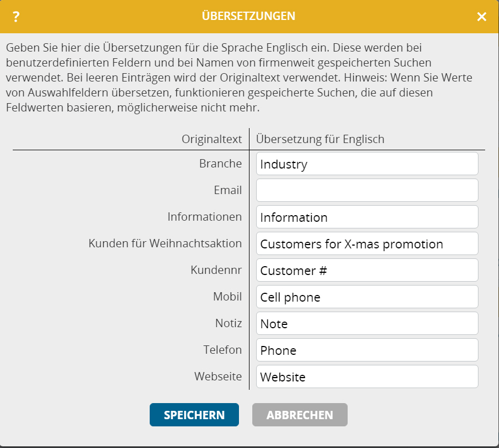Click the Übersetzungen dialog title
This screenshot has width=499, height=448.
248,16
